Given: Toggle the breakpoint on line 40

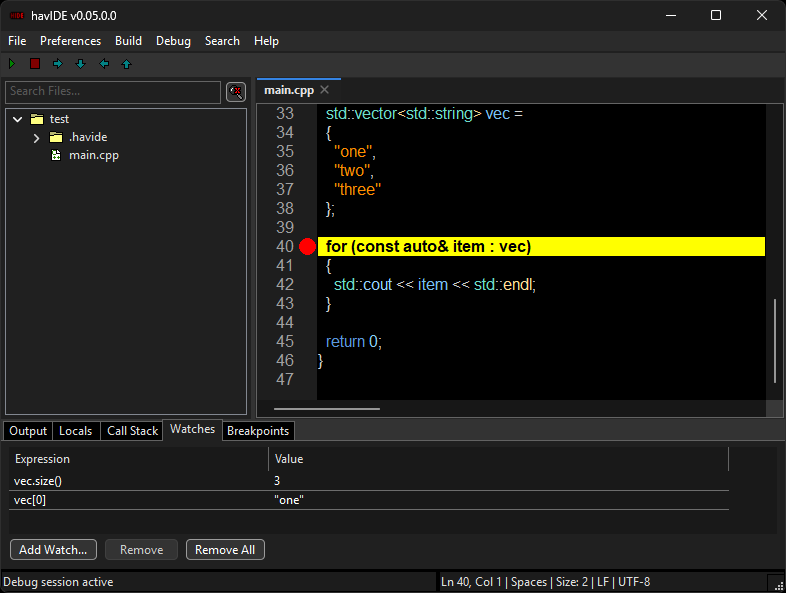Looking at the screenshot, I should 307,247.
